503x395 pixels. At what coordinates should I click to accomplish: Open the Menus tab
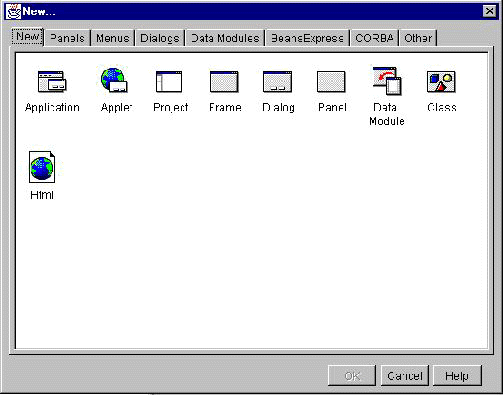pos(112,38)
